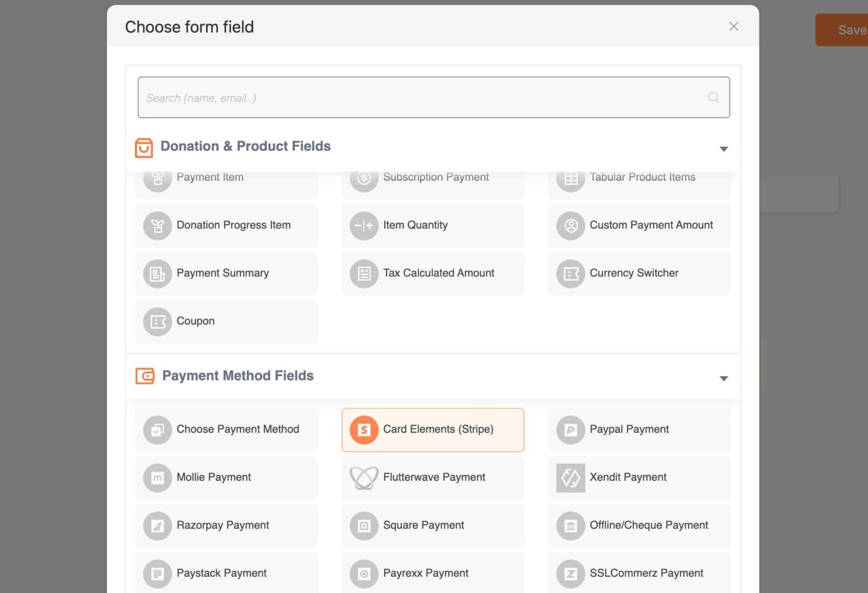Click the bank icon on Offline/Cheque Payment

click(570, 526)
